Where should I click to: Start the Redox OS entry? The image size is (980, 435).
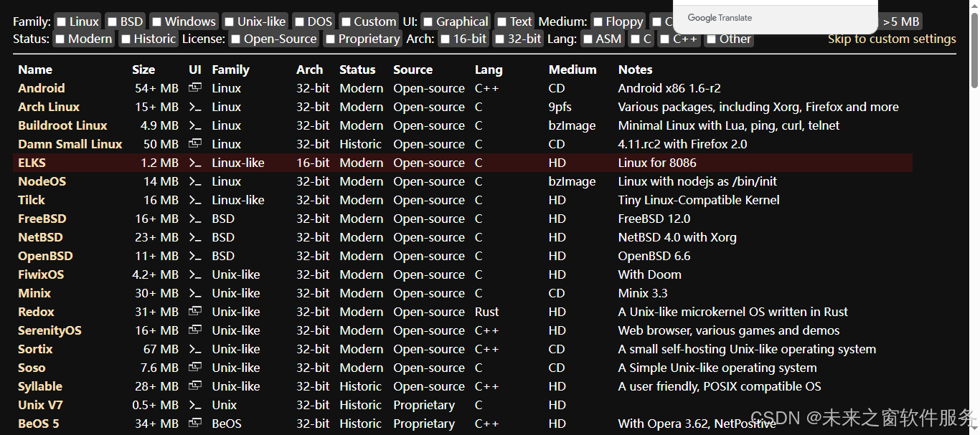coord(36,312)
